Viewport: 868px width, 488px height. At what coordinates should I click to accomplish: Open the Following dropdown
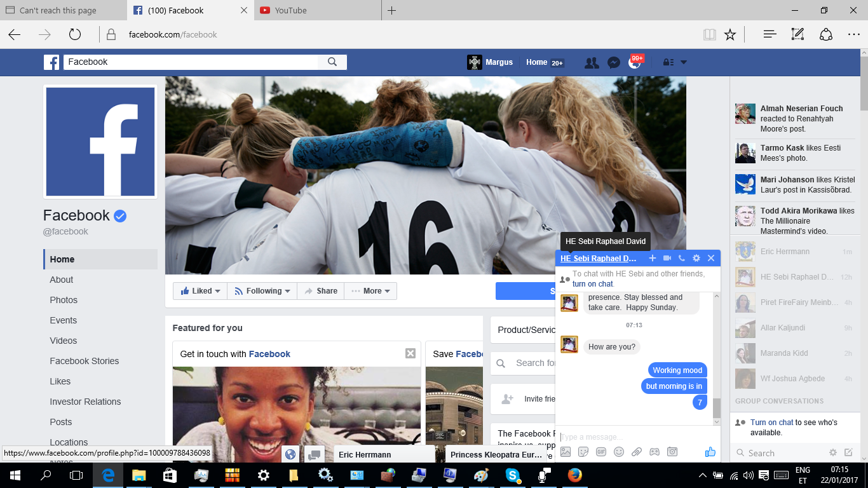pyautogui.click(x=262, y=291)
